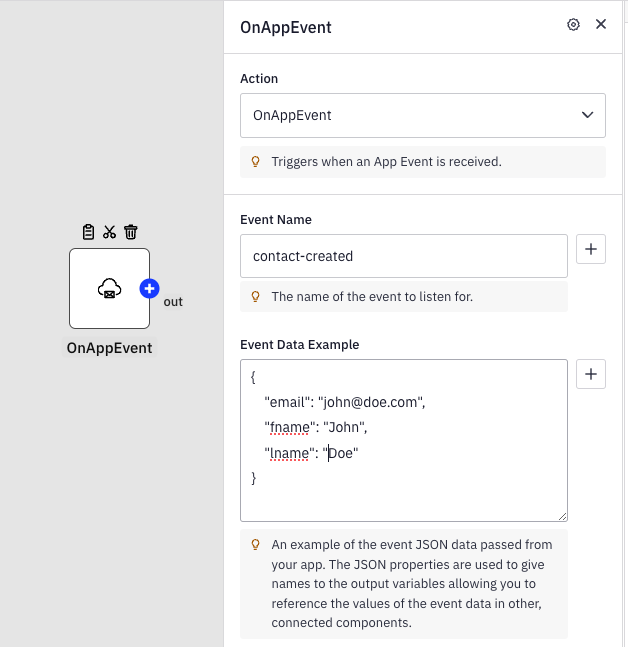Click the "fname" key in the JSON example
This screenshot has width=628, height=647.
289,427
